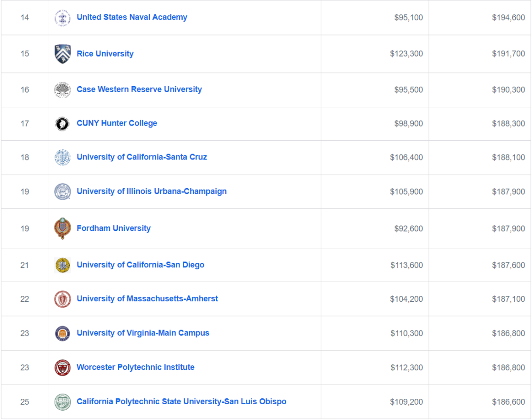Visit University of California-Santa Cruz link

[x=142, y=157]
